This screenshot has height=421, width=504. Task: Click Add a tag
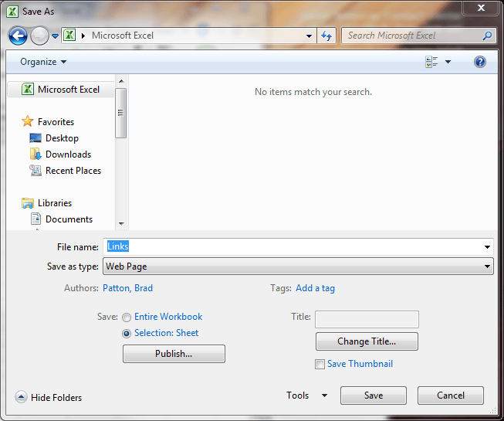(315, 288)
